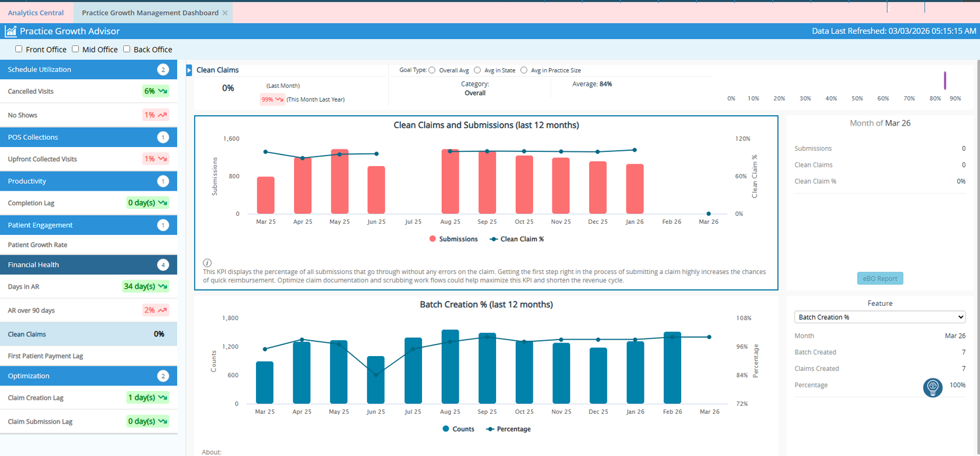Select the Days in AR metric row
Viewport: 980px width, 456px height.
[x=88, y=286]
